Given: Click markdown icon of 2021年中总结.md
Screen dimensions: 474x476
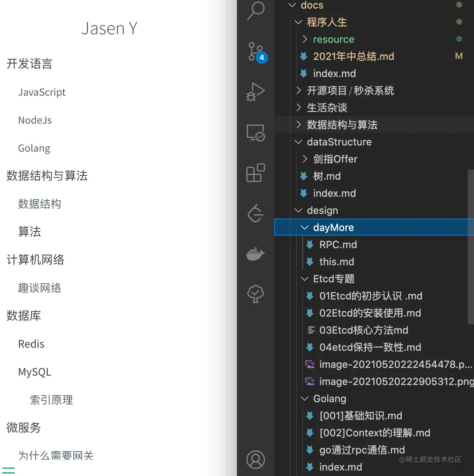Looking at the screenshot, I should (304, 56).
